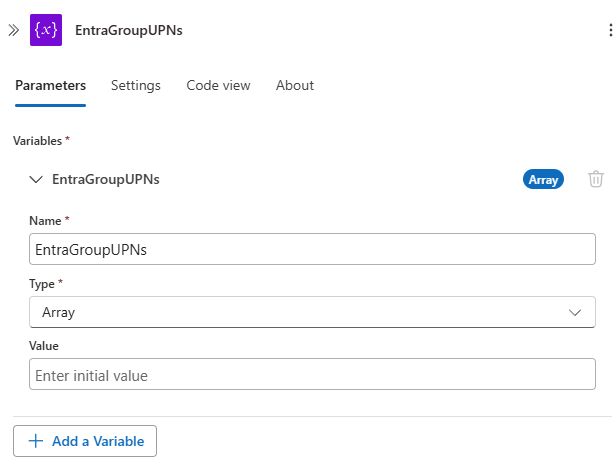Focus the Name field containing EntraGroupUPNs
The height and width of the screenshot is (469, 616).
(312, 249)
